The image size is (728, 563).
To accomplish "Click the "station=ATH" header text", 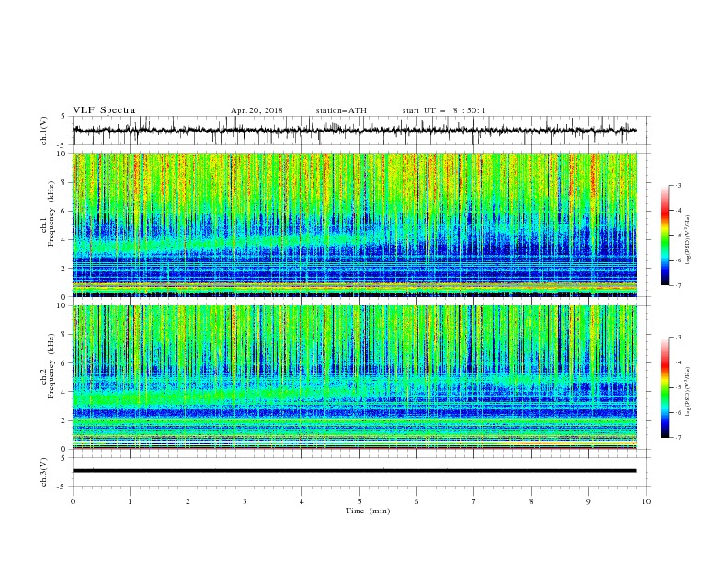I will click(341, 110).
